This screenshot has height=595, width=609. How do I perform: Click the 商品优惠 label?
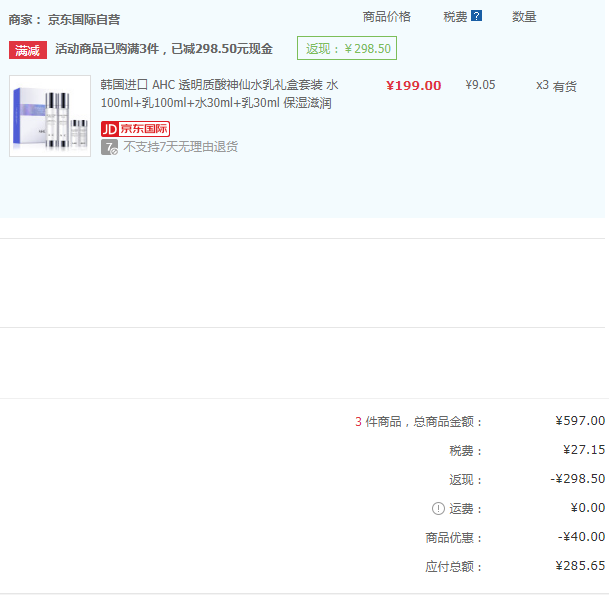[x=453, y=538]
